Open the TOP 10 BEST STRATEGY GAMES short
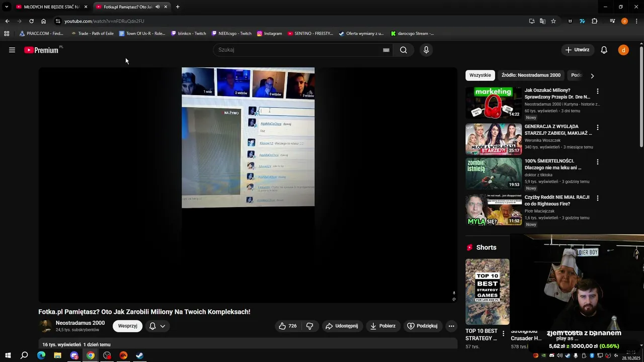 (487, 292)
